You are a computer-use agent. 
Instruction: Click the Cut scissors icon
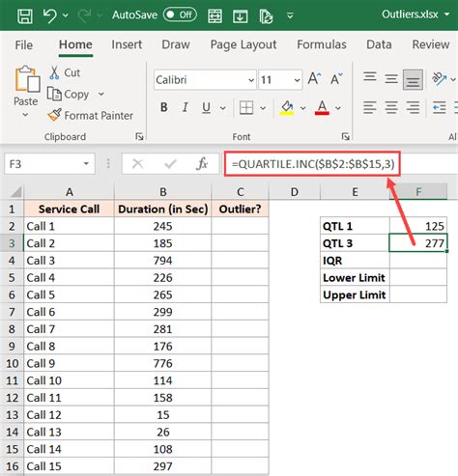54,72
